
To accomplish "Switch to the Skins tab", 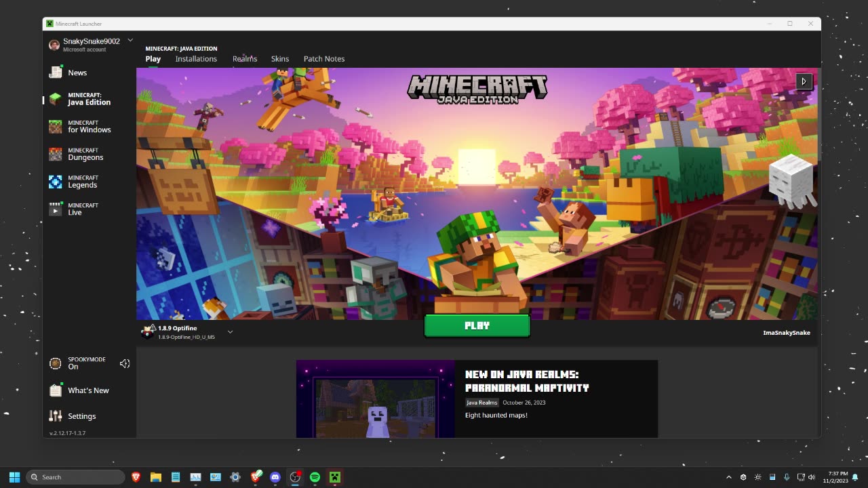I will click(x=280, y=59).
